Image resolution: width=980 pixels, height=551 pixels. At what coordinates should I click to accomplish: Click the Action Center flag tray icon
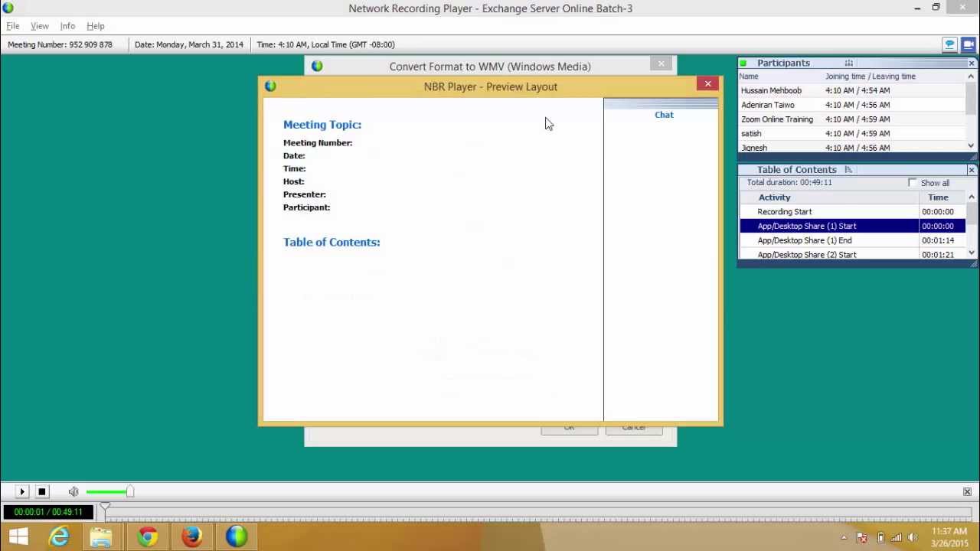coord(862,537)
